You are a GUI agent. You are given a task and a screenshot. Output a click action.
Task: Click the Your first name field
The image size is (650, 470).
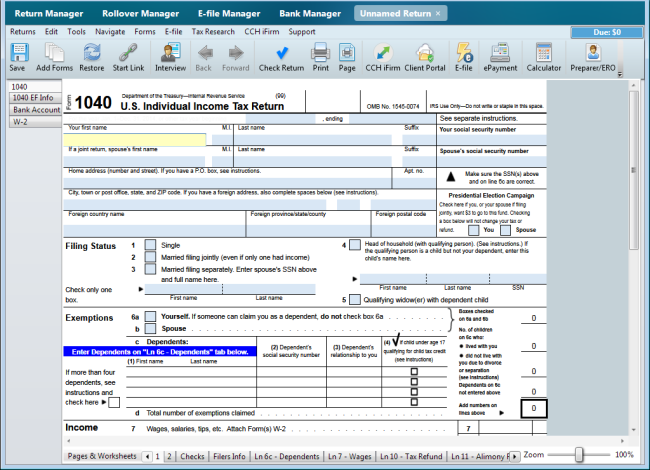(134, 140)
